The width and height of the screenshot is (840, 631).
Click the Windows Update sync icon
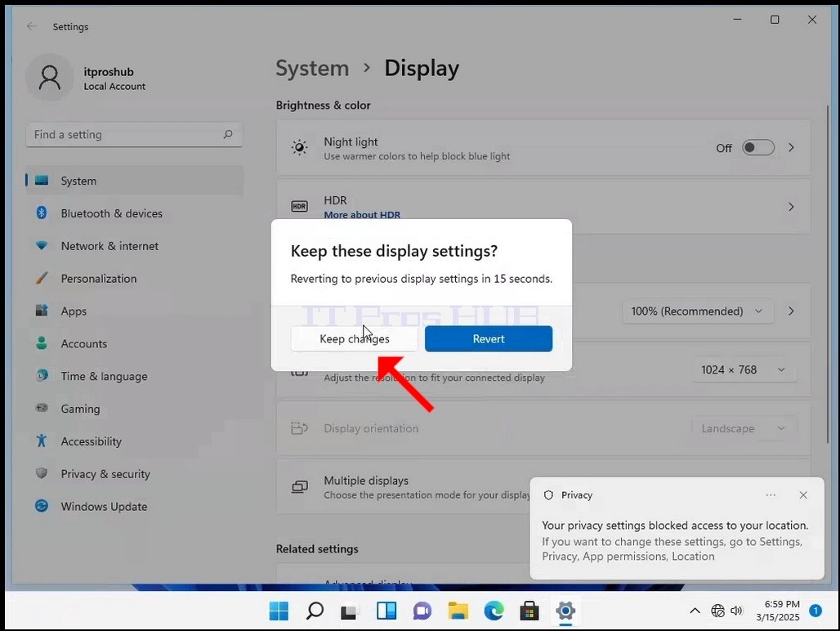41,506
